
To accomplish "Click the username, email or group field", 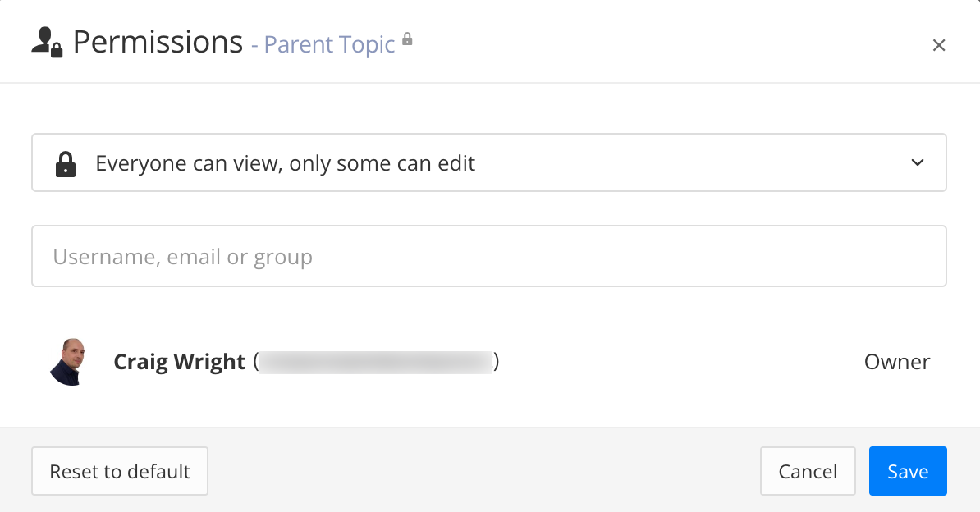I will 489,255.
